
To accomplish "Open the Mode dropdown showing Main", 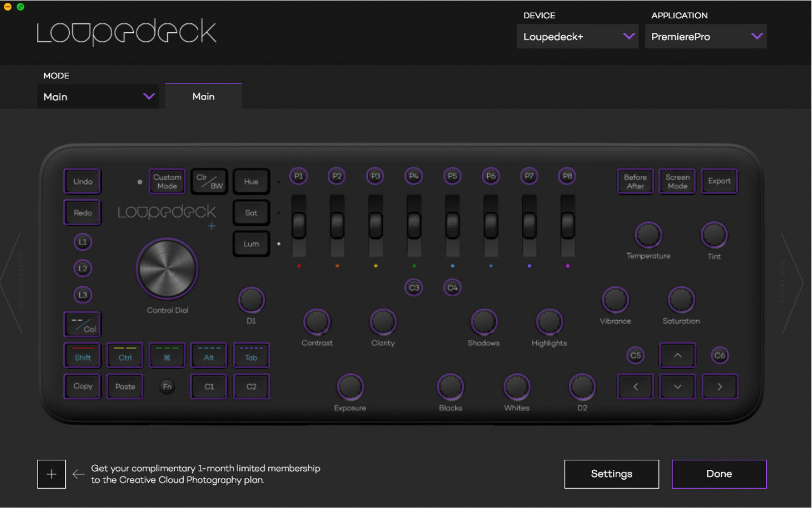I will (x=98, y=96).
